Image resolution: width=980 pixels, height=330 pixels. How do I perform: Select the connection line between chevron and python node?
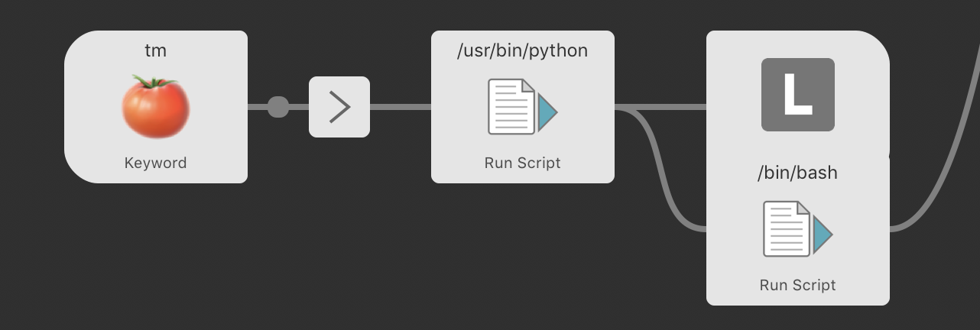pyautogui.click(x=401, y=107)
